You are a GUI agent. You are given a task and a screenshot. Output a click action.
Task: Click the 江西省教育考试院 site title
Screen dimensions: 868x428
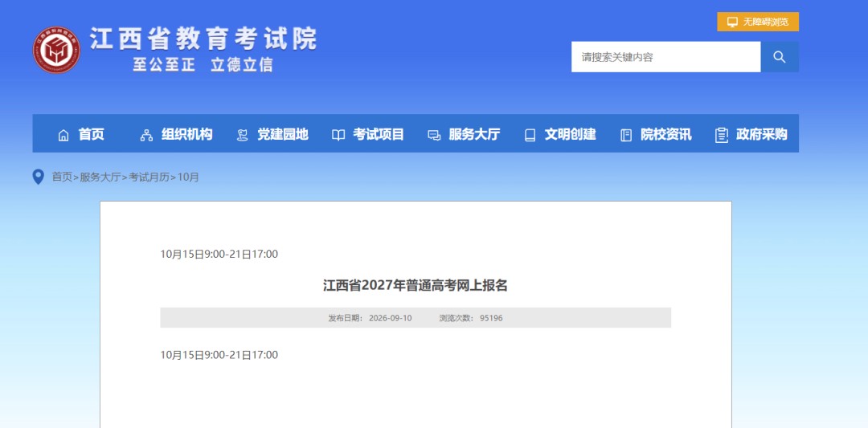pyautogui.click(x=203, y=39)
